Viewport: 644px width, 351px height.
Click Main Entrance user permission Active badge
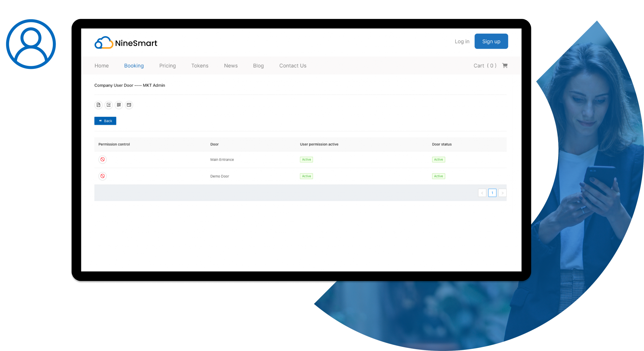click(x=306, y=160)
